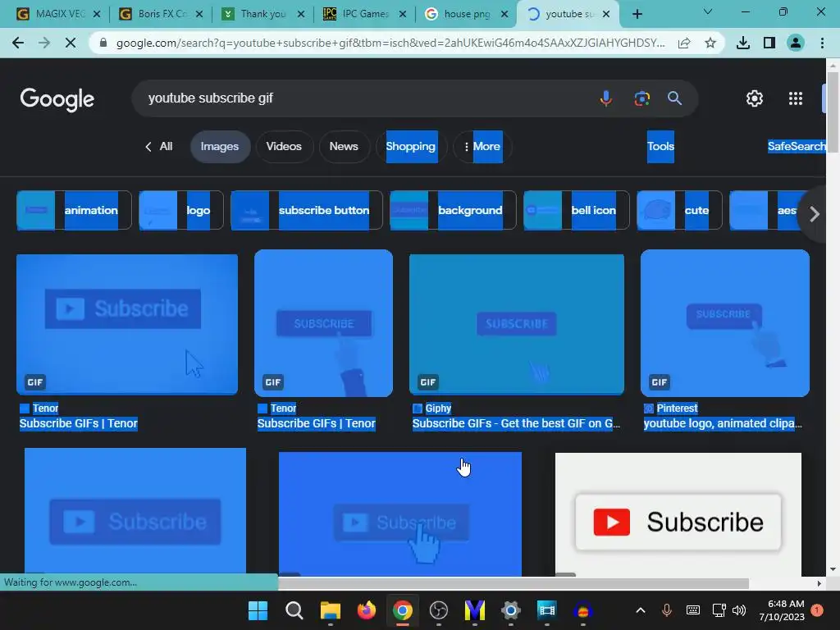Viewport: 840px width, 630px height.
Task: Open the Giphy SUBSCRIBE GIF thumbnail
Action: pyautogui.click(x=517, y=325)
